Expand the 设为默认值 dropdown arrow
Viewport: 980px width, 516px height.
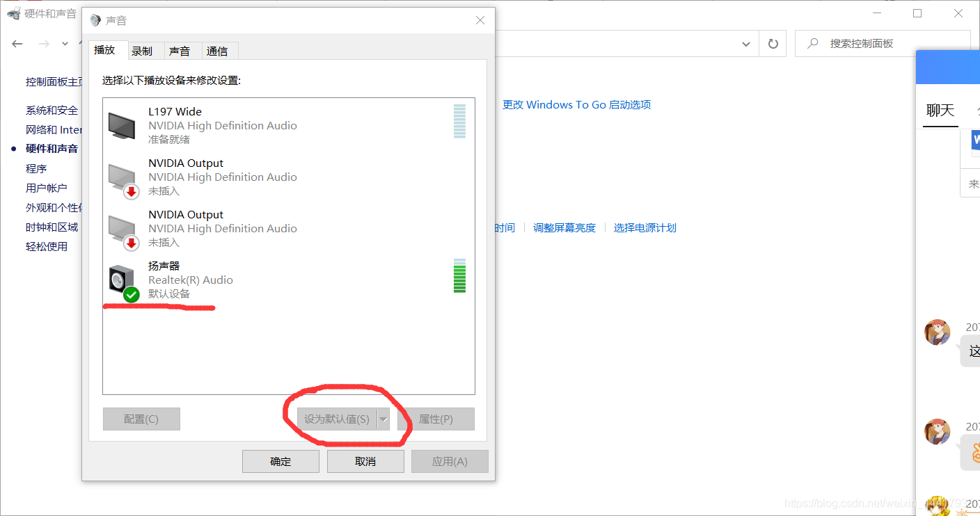383,419
